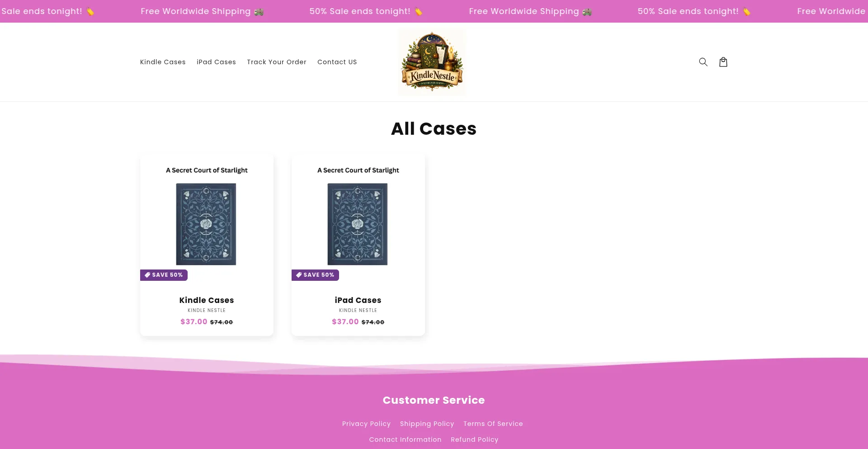Image resolution: width=868 pixels, height=449 pixels.
Task: Open the Refund Policy footer link
Action: click(x=474, y=440)
